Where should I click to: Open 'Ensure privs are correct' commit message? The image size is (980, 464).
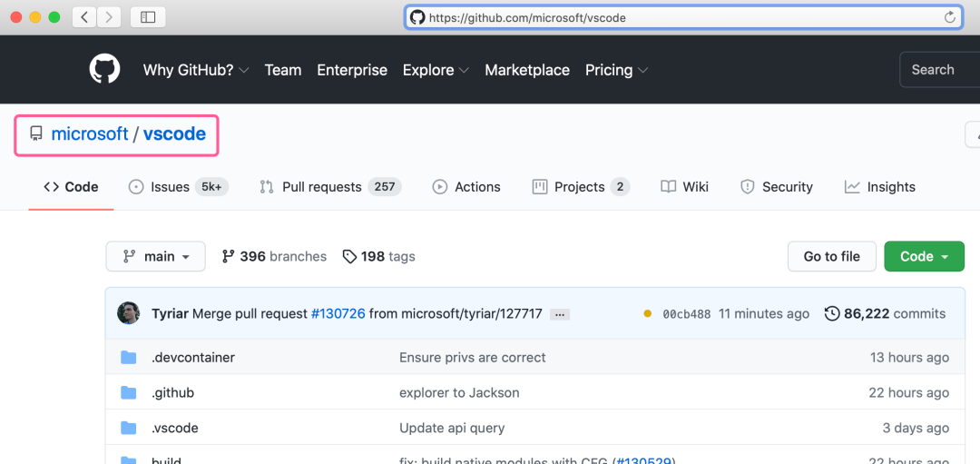coord(473,358)
